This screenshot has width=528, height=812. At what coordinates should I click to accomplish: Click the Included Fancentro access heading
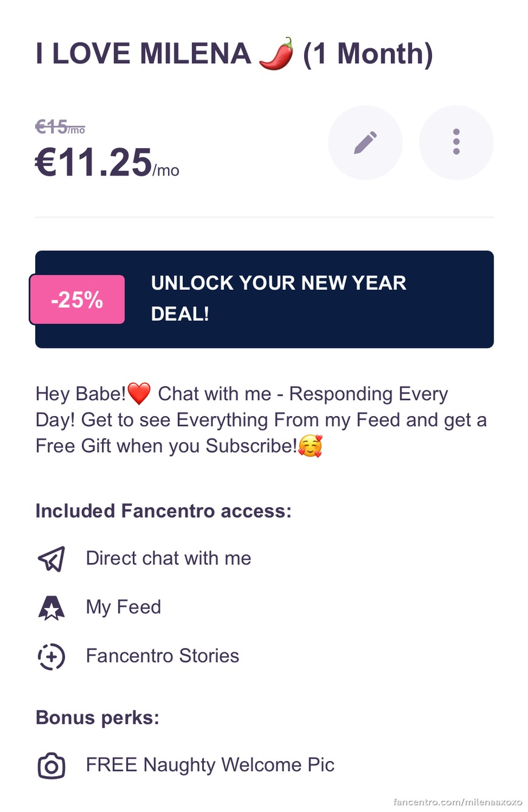(164, 511)
